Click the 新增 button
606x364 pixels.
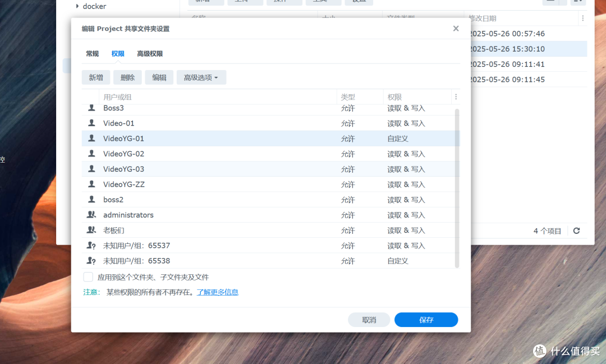pos(96,77)
